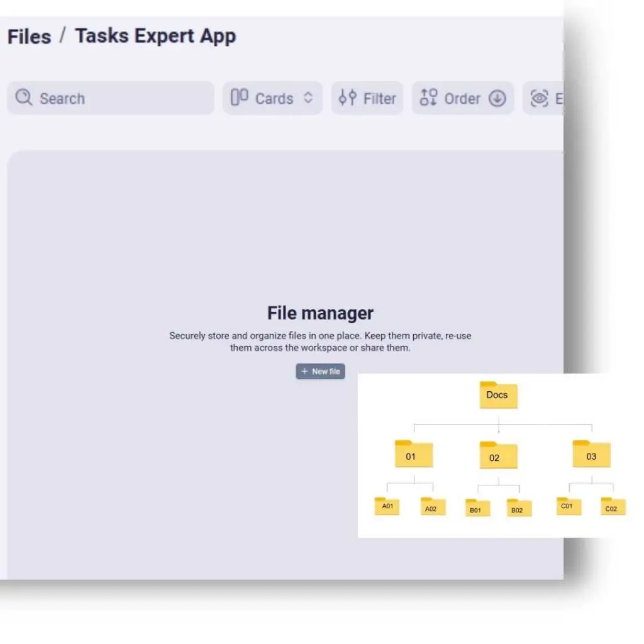Select the folder labeled 02

click(497, 457)
